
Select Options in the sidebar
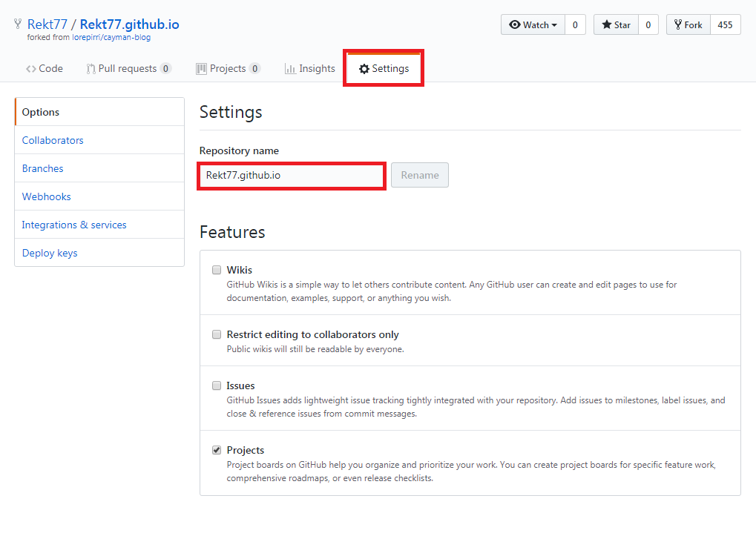(100, 112)
